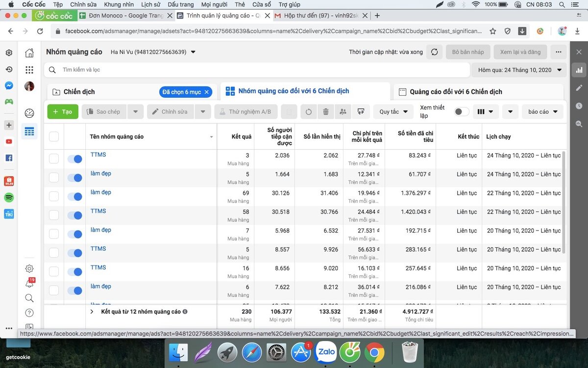Open the dropdown arrow beside Chỉnh sửa

(203, 112)
